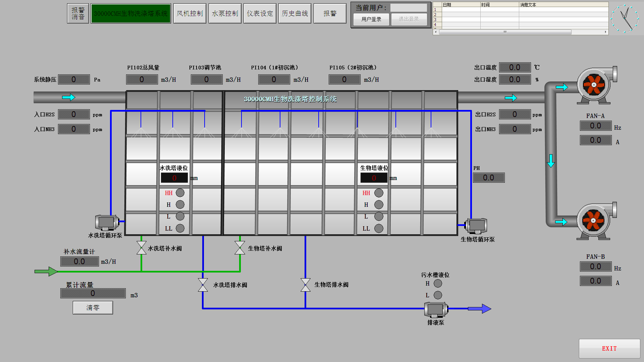Open the 水泵控制 page
The image size is (644, 362).
coord(225,13)
